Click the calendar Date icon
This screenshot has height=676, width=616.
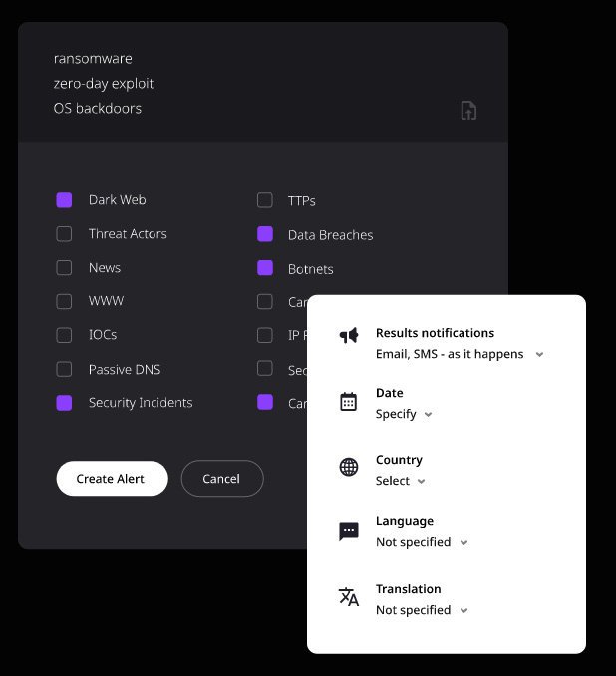pos(348,402)
